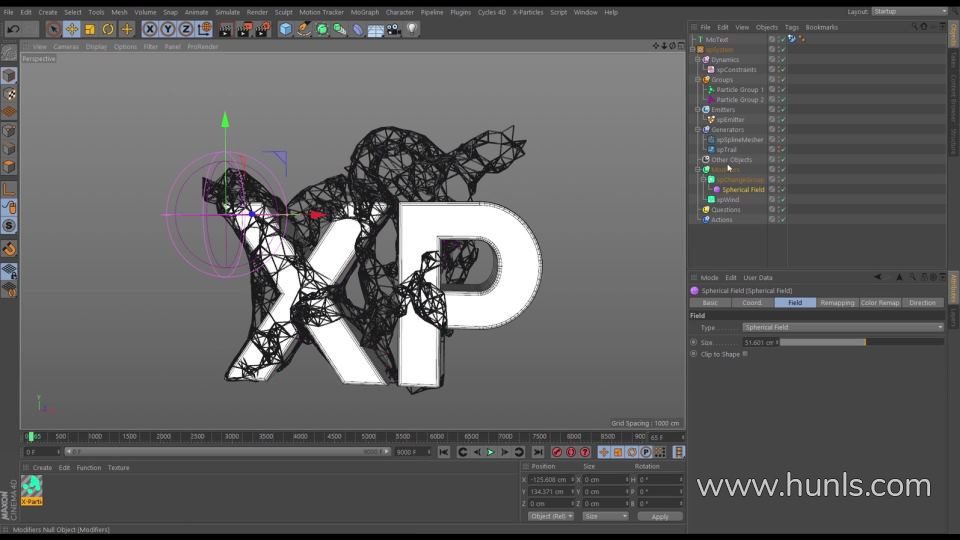
Task: Collapse the Emitters tree node
Action: point(698,110)
